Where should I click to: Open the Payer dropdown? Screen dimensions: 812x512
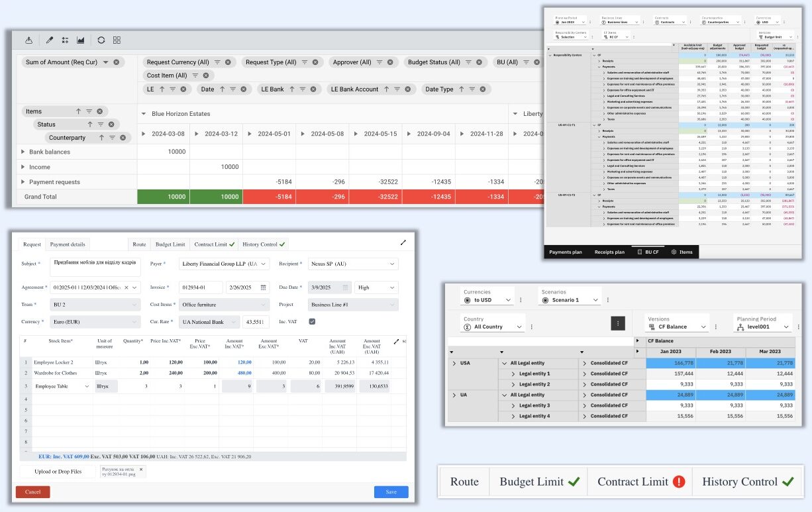coord(225,264)
